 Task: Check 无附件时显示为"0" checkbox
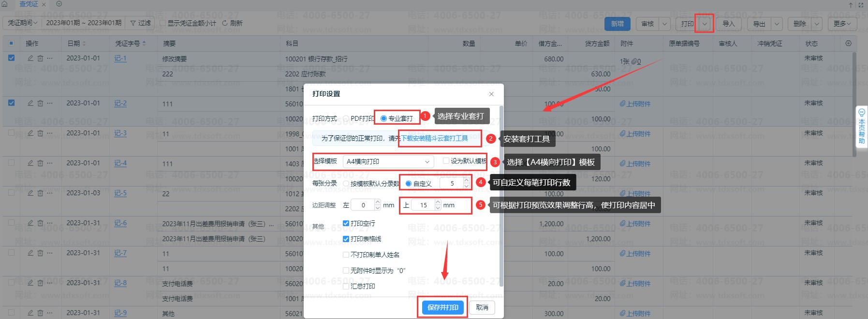(346, 271)
